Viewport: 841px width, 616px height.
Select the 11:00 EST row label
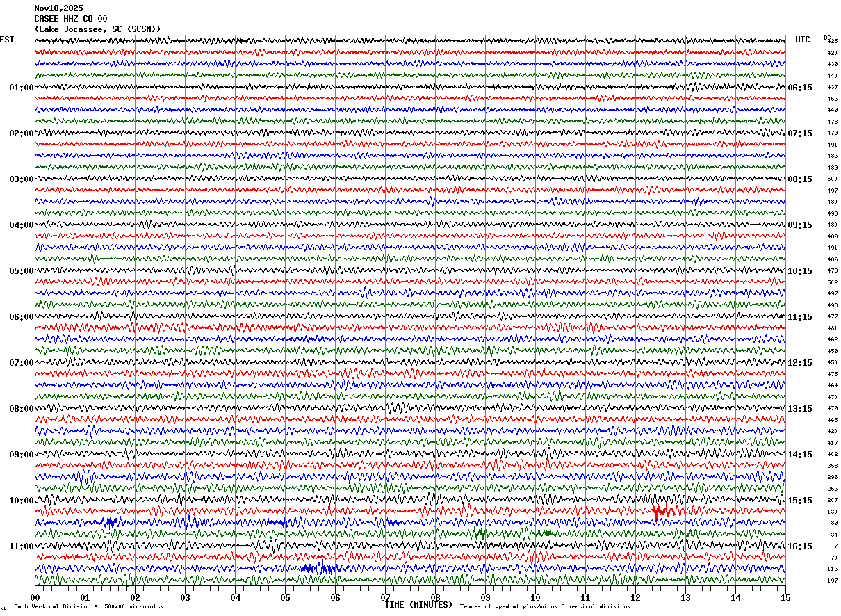pyautogui.click(x=21, y=546)
